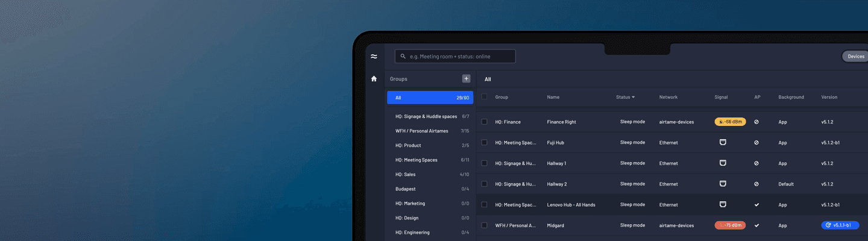The width and height of the screenshot is (868, 241).
Task: Click Ethernet signal icon for Hallway 2
Action: (723, 184)
